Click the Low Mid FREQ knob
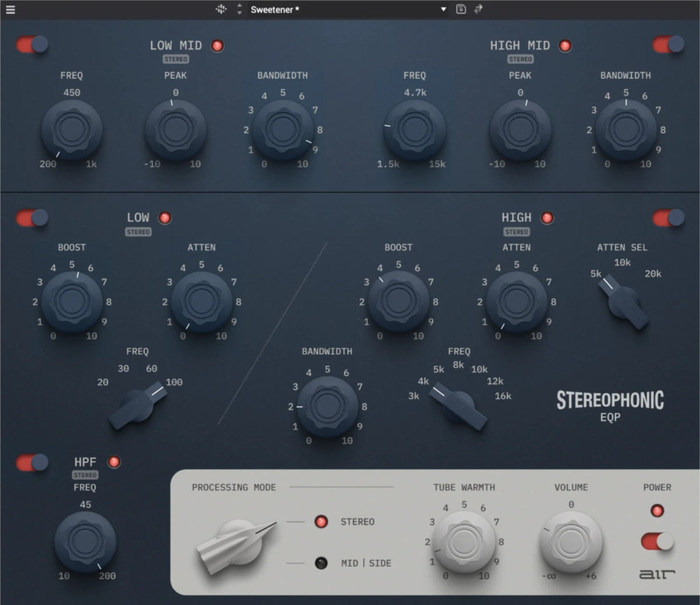Image resolution: width=700 pixels, height=605 pixels. (71, 130)
